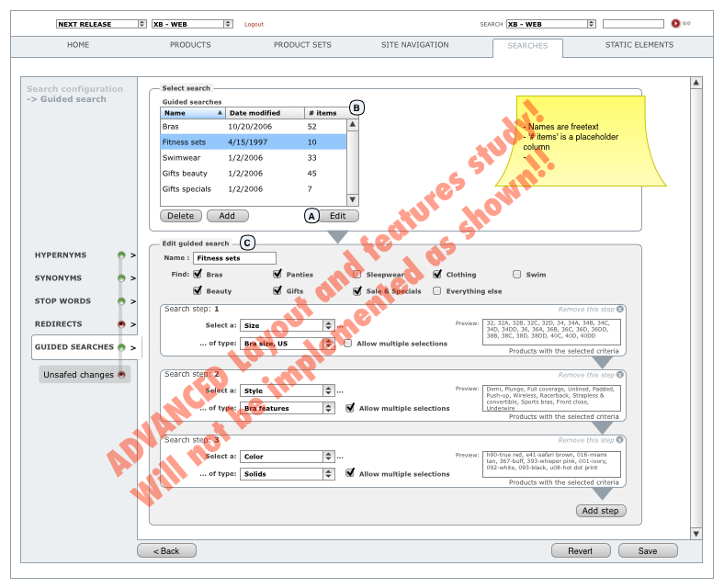
Task: Toggle Sale & Specials checkbox
Action: tap(357, 290)
